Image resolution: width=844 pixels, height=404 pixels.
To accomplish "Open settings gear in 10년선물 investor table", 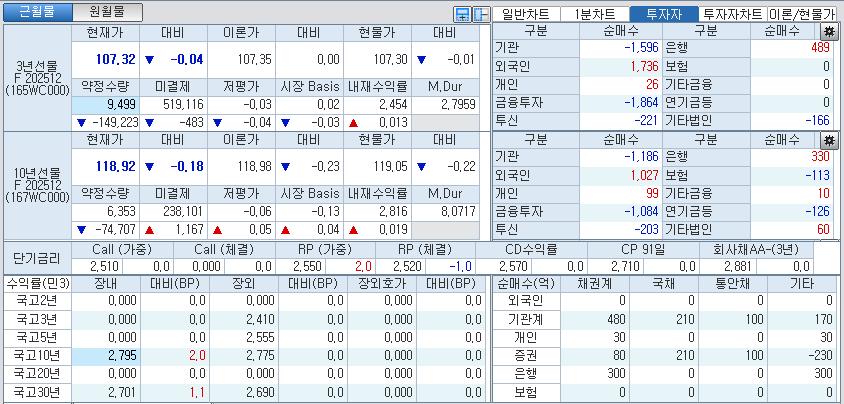I will tap(829, 140).
